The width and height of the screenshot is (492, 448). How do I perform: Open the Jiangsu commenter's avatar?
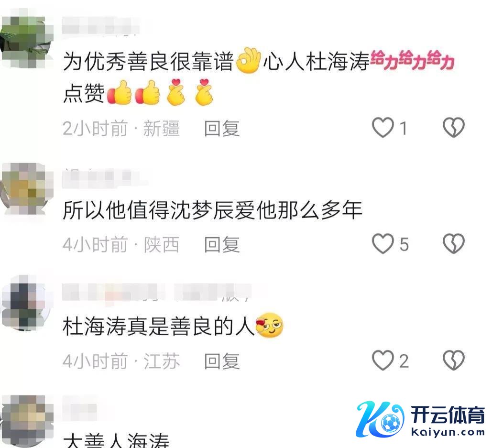coord(27,302)
